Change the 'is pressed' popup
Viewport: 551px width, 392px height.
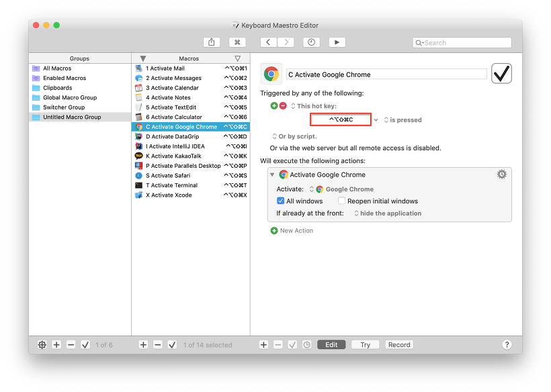click(402, 120)
